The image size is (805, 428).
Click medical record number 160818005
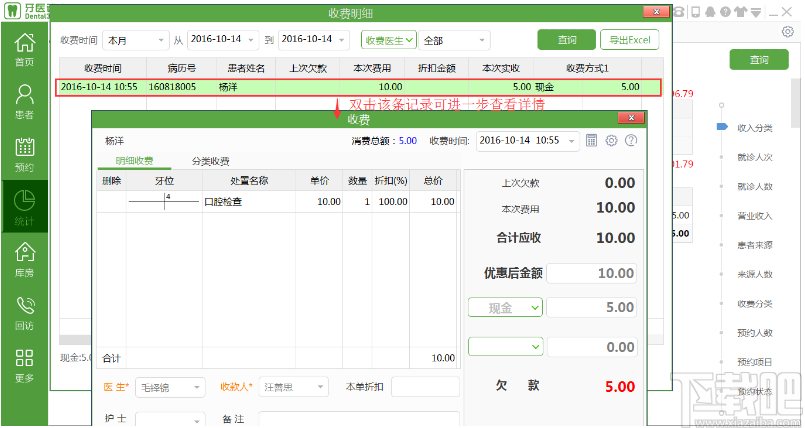(x=172, y=87)
